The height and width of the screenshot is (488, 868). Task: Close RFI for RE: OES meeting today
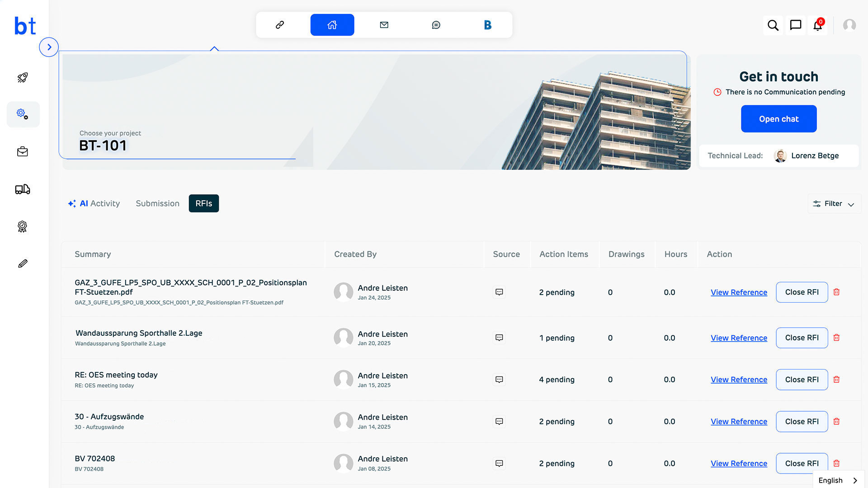pos(802,380)
